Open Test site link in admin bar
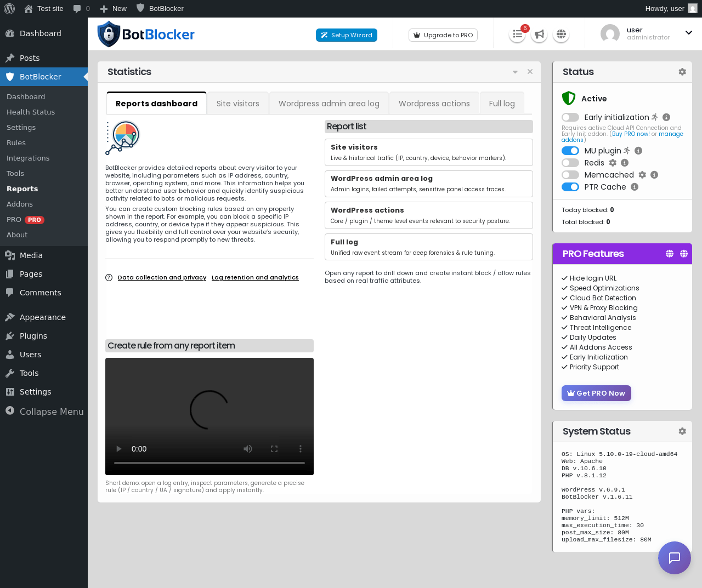The width and height of the screenshot is (702, 588). [44, 8]
